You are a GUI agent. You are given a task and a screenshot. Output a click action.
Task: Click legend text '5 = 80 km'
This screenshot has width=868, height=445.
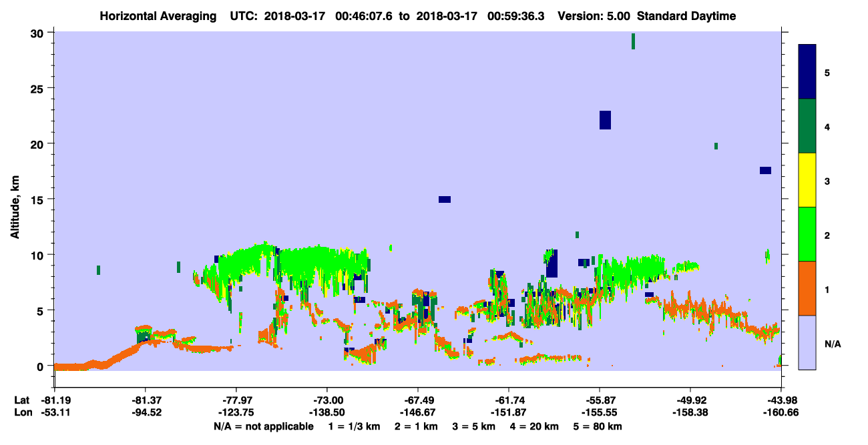[x=599, y=426]
